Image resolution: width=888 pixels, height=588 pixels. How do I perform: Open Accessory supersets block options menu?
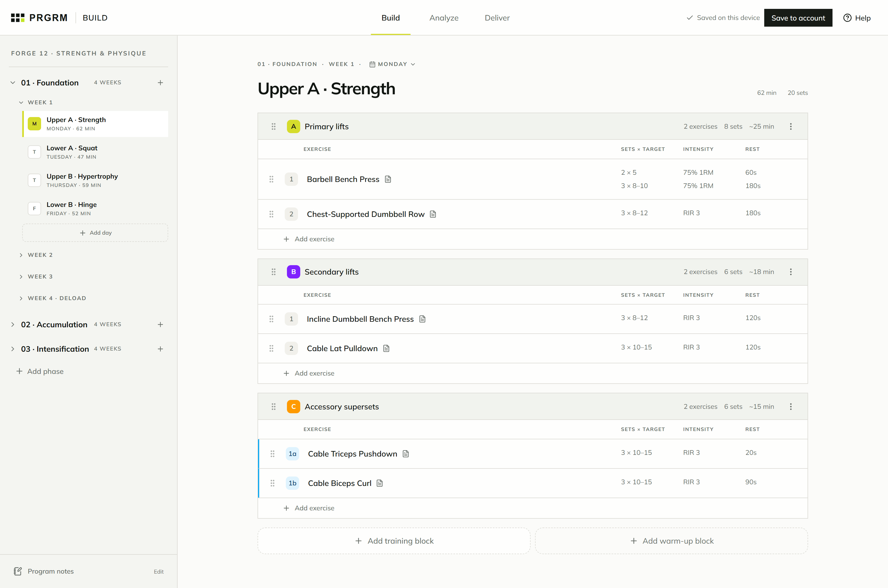(791, 407)
